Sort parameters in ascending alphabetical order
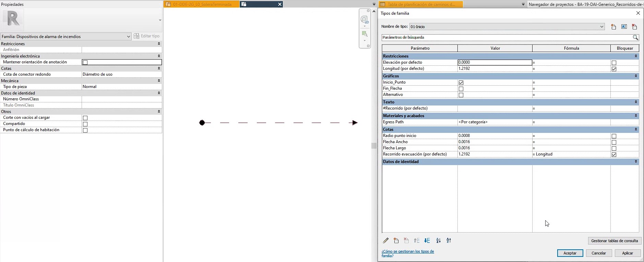 point(438,241)
